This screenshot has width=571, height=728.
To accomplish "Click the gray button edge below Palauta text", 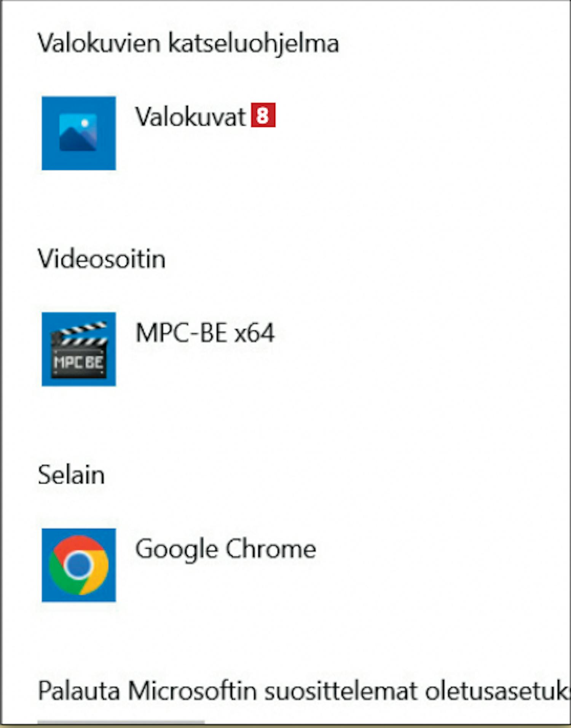I will click(x=121, y=722).
